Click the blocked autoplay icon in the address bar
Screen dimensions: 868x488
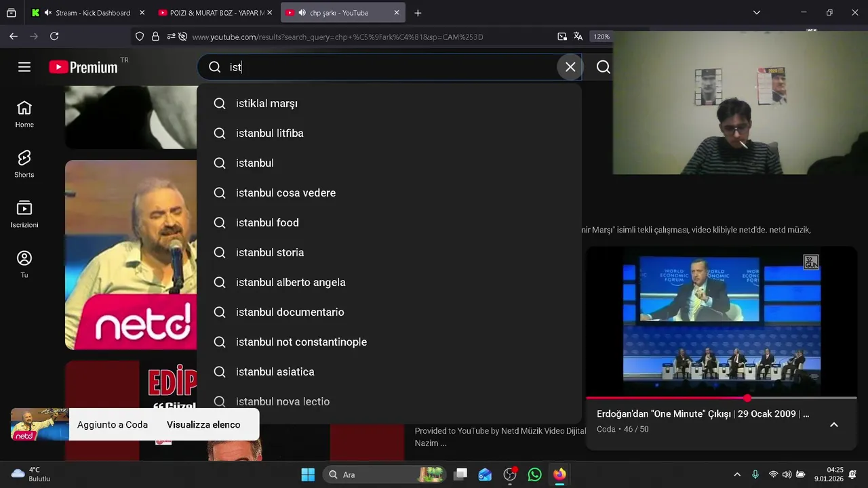pyautogui.click(x=182, y=37)
